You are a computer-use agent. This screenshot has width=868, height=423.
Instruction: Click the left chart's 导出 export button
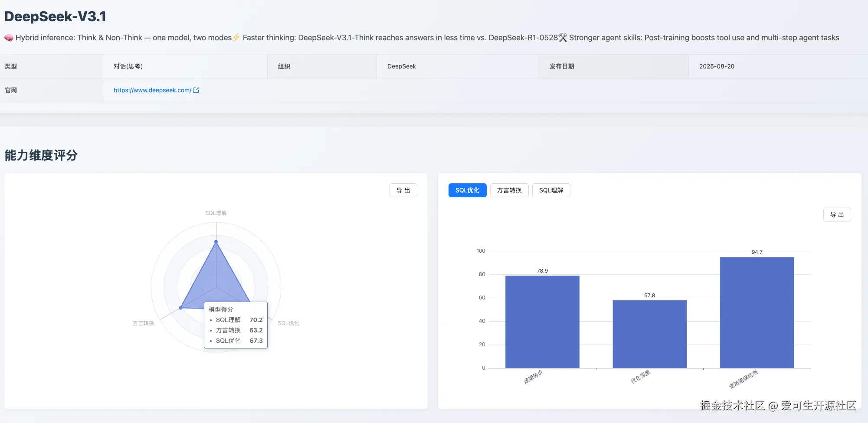[x=403, y=190]
